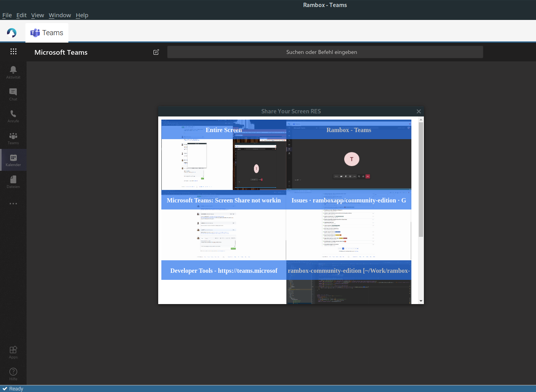Image resolution: width=536 pixels, height=392 pixels.
Task: Open Dateien files section
Action: [13, 182]
